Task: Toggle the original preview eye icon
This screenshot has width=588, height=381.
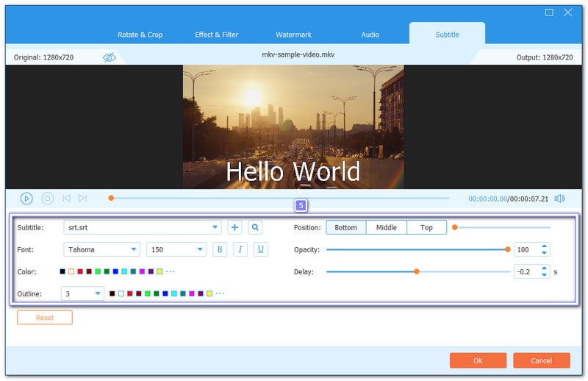Action: point(110,57)
